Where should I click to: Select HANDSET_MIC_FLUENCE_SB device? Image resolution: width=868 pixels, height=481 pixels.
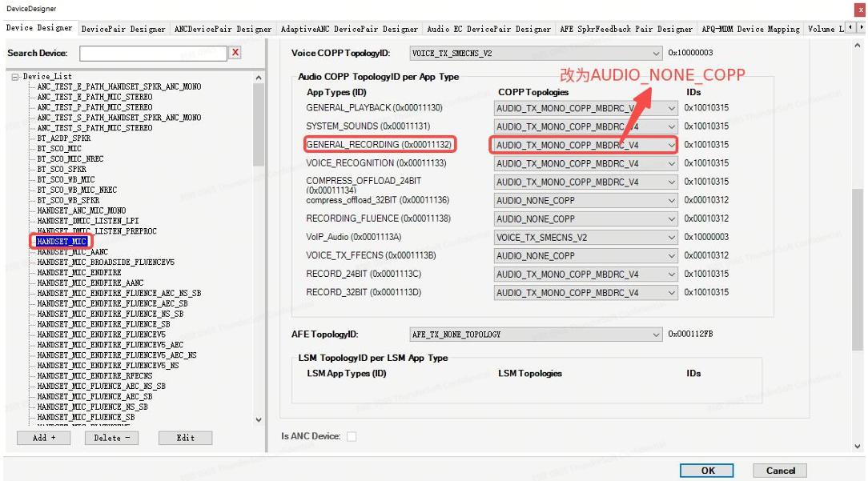[86, 417]
